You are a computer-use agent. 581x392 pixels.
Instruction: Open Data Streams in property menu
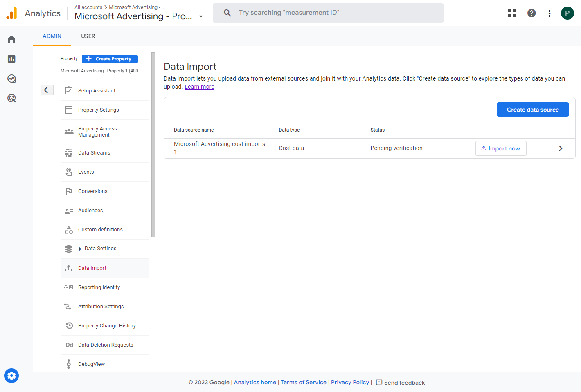[94, 153]
